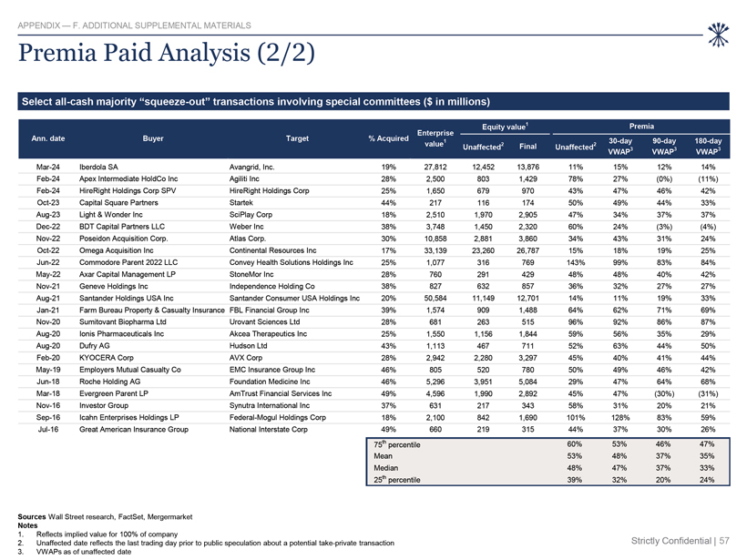Viewport: 747px width, 560px height.
Task: Click the '75th percentile' summary label
Action: 397,444
